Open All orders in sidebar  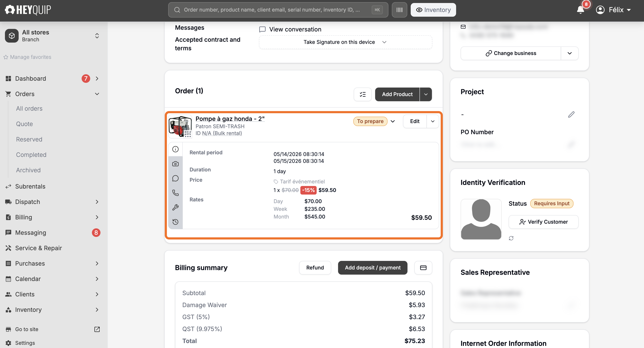click(x=29, y=109)
